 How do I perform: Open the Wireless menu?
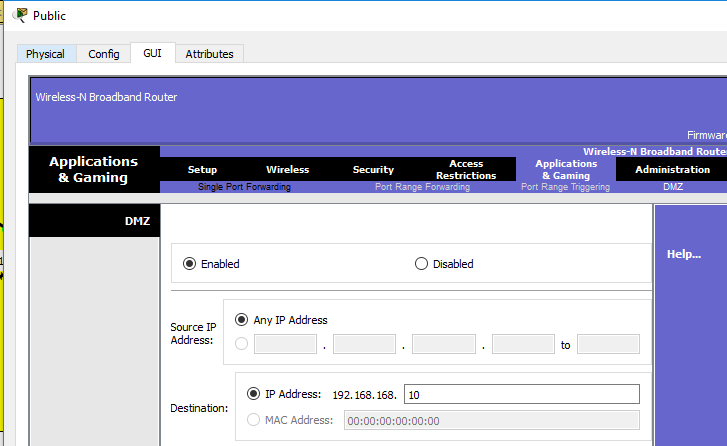tap(287, 170)
